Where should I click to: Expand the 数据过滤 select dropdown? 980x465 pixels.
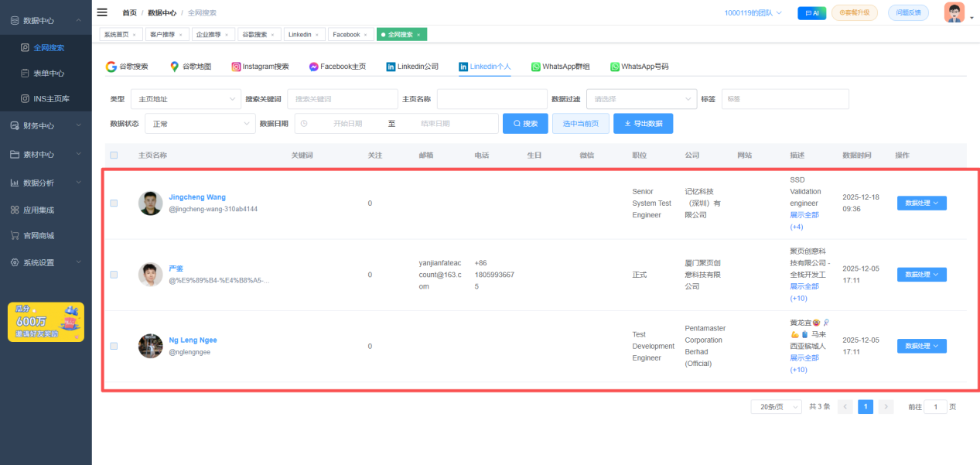pyautogui.click(x=641, y=99)
